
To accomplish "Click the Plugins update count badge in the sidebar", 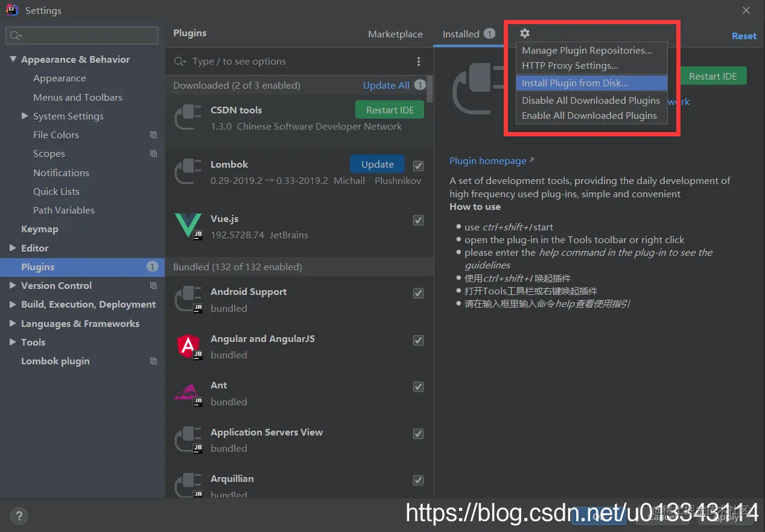I will pyautogui.click(x=153, y=267).
